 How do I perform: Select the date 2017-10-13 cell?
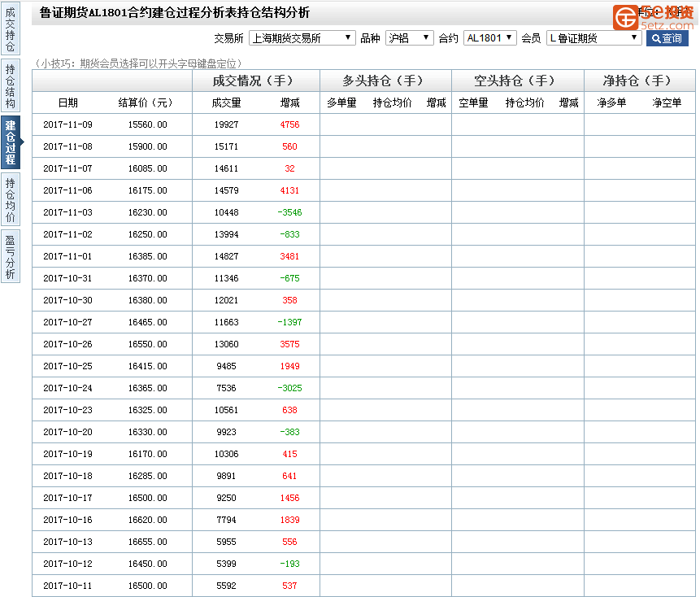coord(67,542)
